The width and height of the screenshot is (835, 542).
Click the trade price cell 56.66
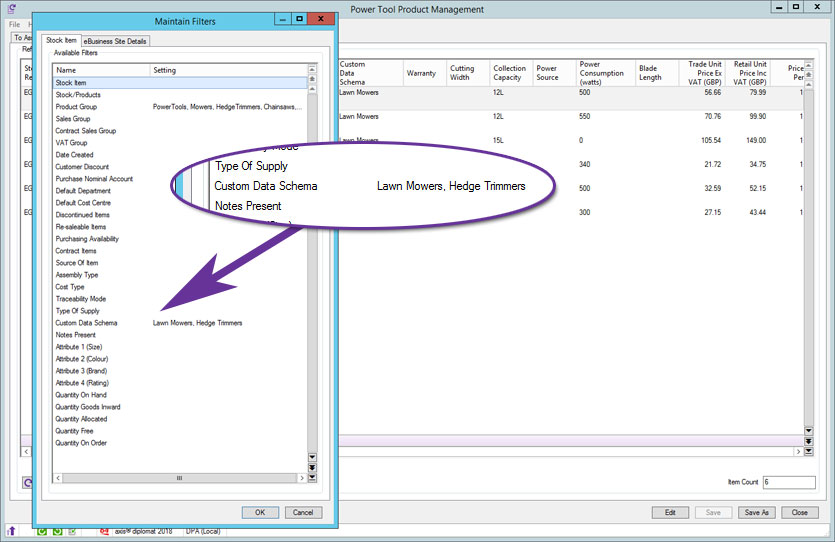(x=713, y=93)
